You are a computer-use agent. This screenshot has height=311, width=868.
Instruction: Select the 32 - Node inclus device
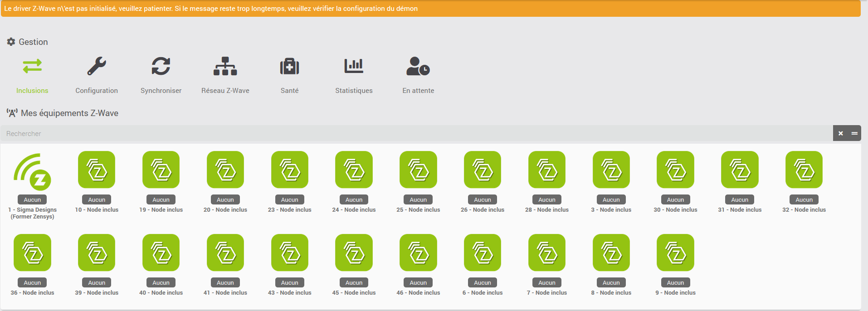coord(804,170)
